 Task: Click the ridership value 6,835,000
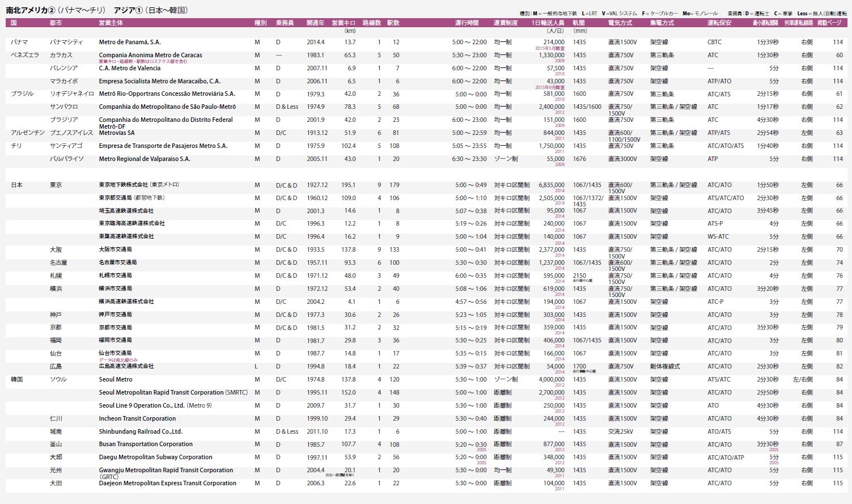(x=552, y=185)
